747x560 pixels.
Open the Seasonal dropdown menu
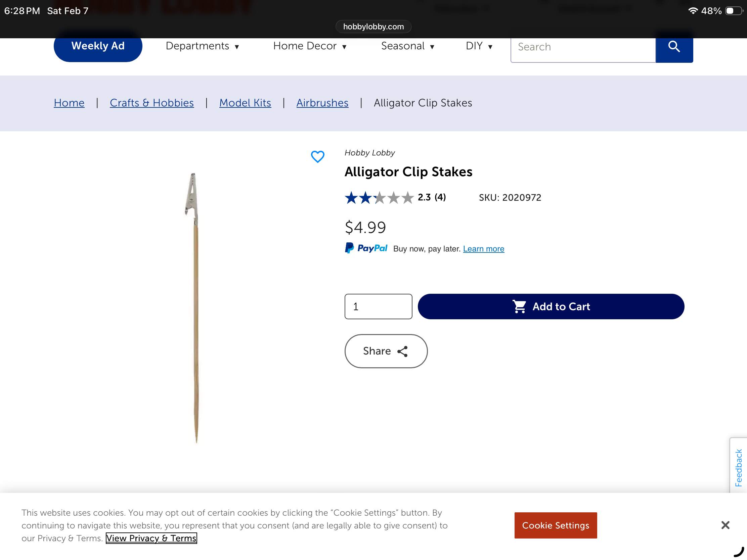pos(407,46)
